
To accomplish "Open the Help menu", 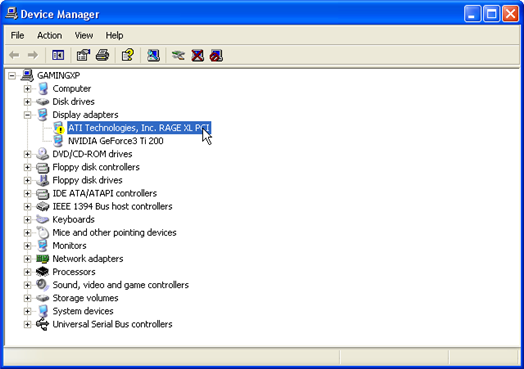I will click(114, 35).
